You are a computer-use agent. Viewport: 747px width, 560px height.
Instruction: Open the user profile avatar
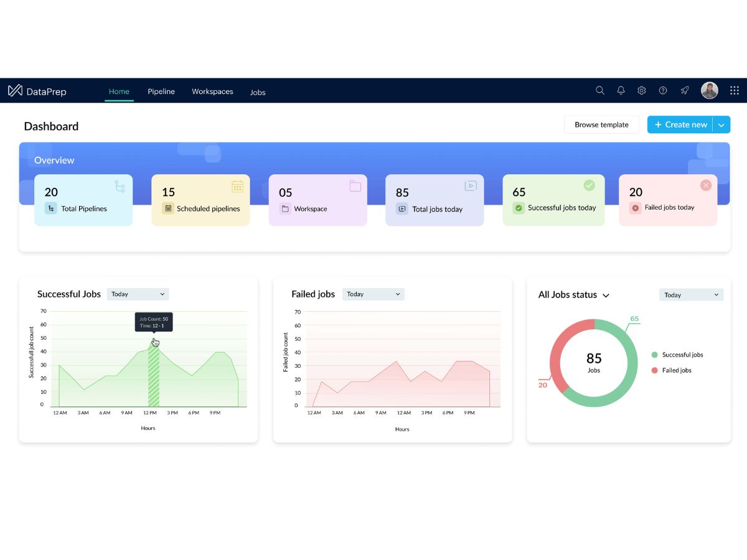(x=710, y=90)
